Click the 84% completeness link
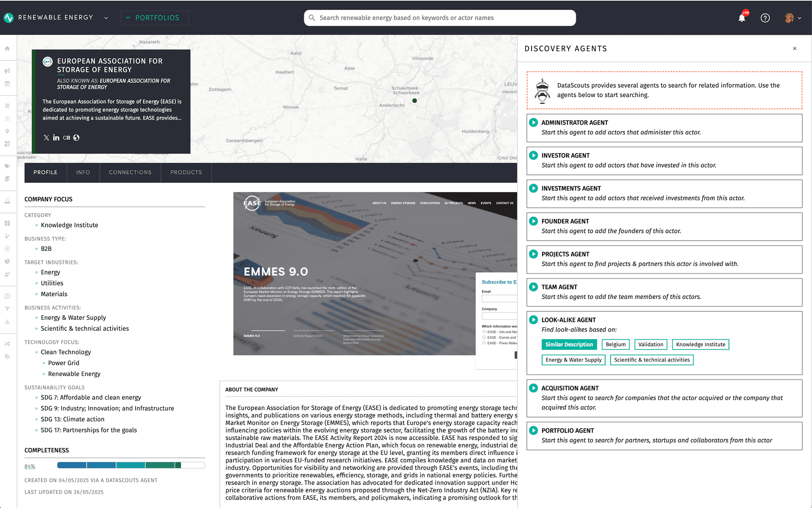Image resolution: width=812 pixels, height=508 pixels. point(30,466)
